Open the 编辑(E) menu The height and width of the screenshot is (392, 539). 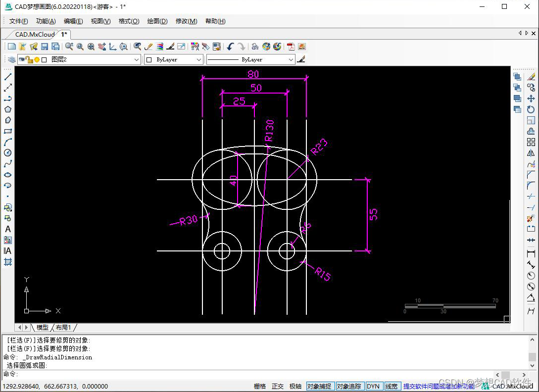coord(73,21)
